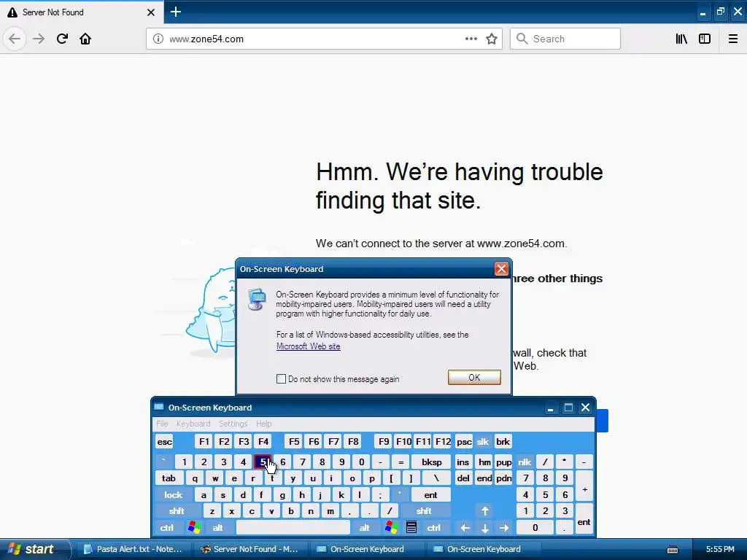747x560 pixels.
Task: Toggle the slk scroll lock key
Action: (x=483, y=442)
